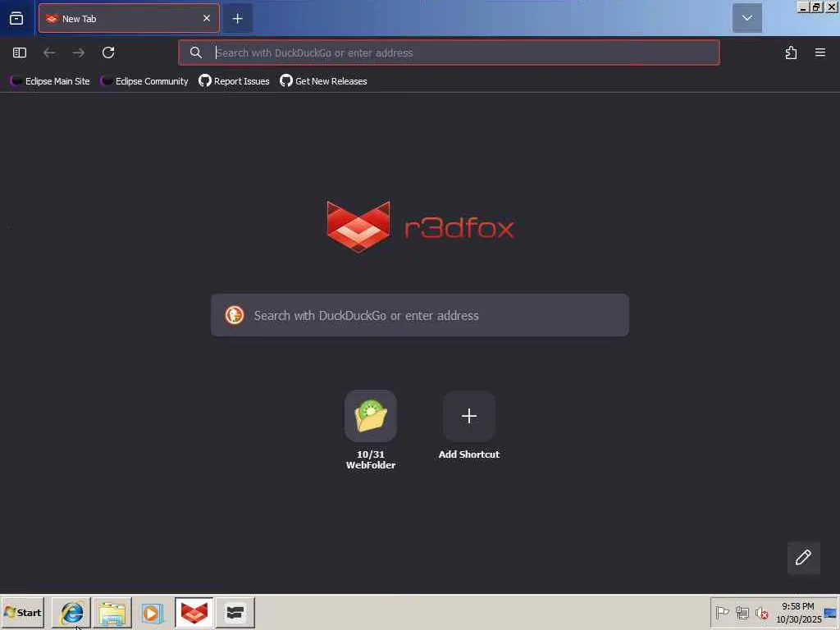Screen dimensions: 840x630
Task: Open the hamburger application menu
Action: 820,52
